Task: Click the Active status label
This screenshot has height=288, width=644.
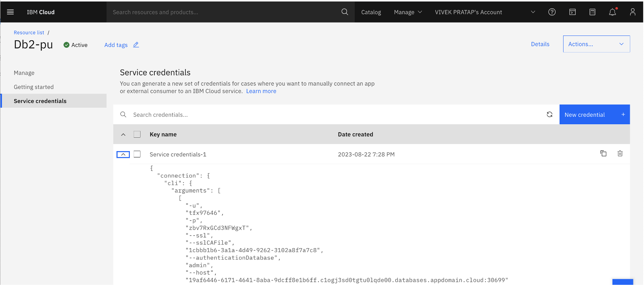Action: pos(79,45)
